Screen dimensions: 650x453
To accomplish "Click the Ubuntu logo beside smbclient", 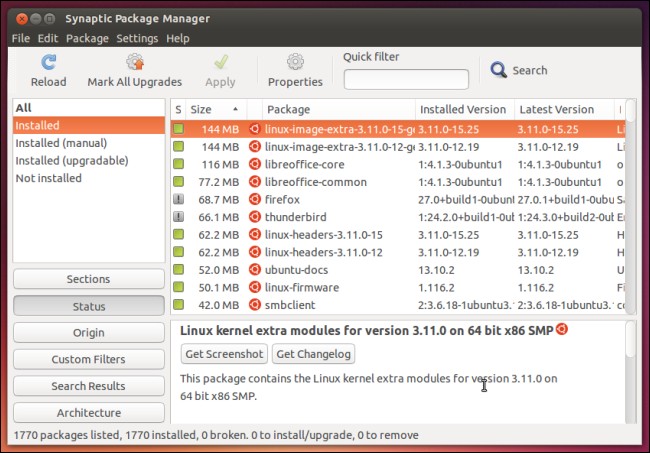I will pyautogui.click(x=254, y=305).
